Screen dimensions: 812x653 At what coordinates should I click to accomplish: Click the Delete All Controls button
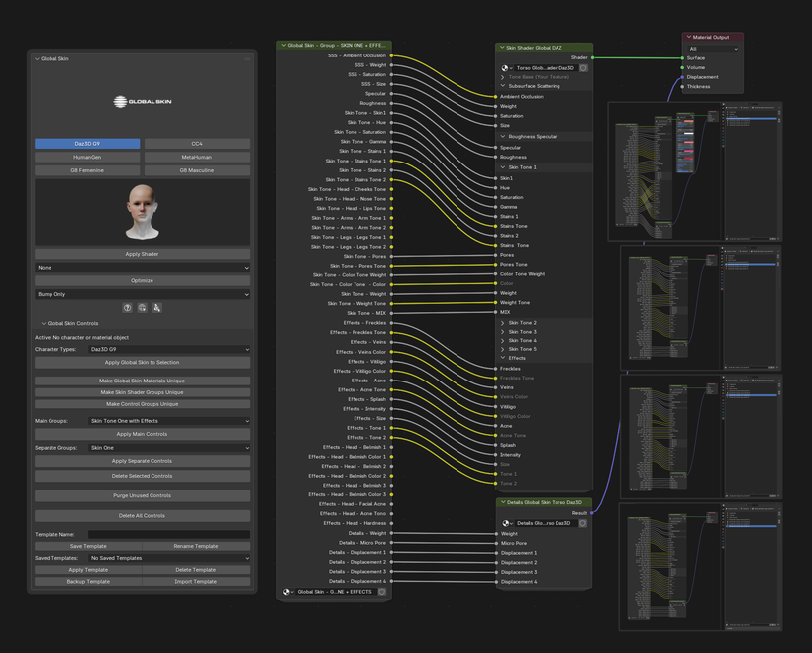(x=142, y=516)
